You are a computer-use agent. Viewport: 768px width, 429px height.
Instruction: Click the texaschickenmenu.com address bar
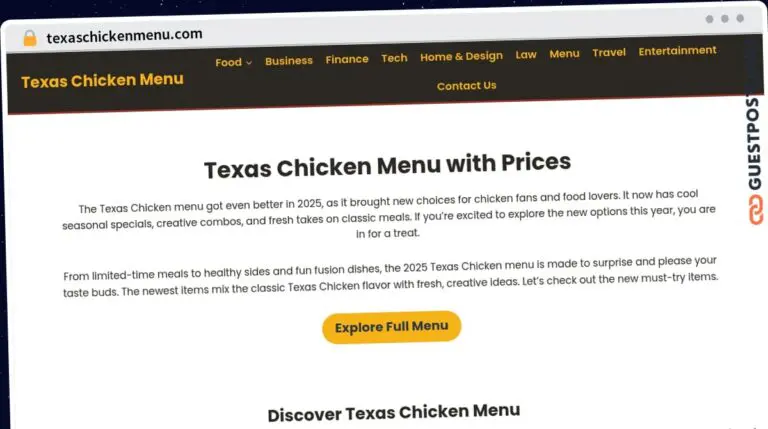coord(124,35)
